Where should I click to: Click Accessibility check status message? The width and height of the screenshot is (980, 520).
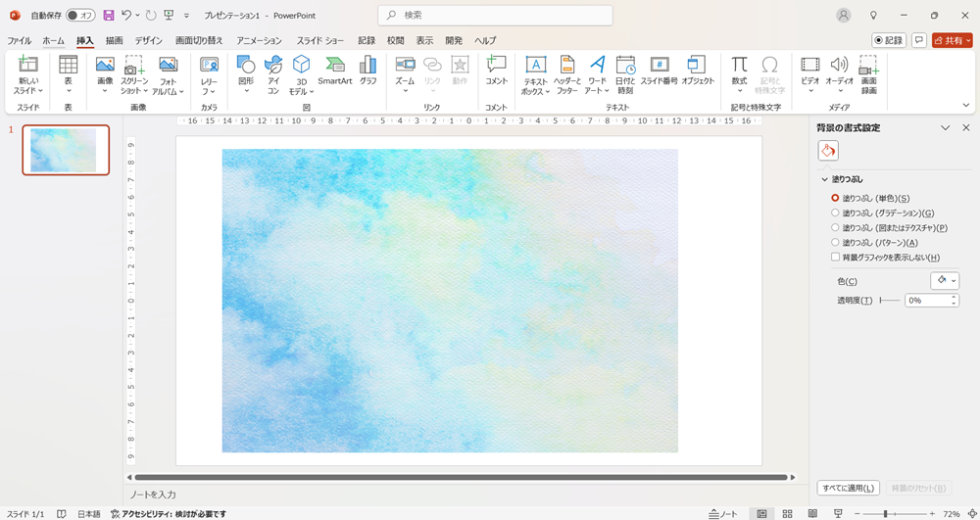pos(169,514)
